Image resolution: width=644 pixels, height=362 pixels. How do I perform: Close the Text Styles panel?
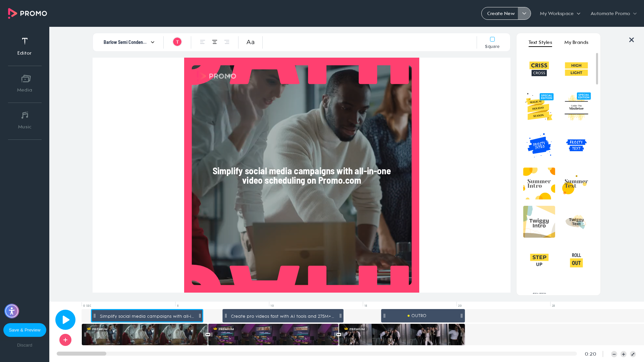pyautogui.click(x=632, y=40)
